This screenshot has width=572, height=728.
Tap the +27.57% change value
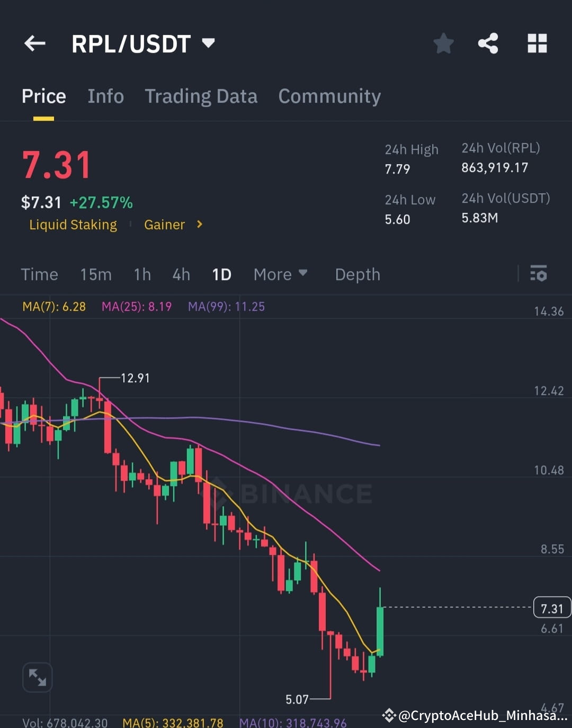click(101, 202)
